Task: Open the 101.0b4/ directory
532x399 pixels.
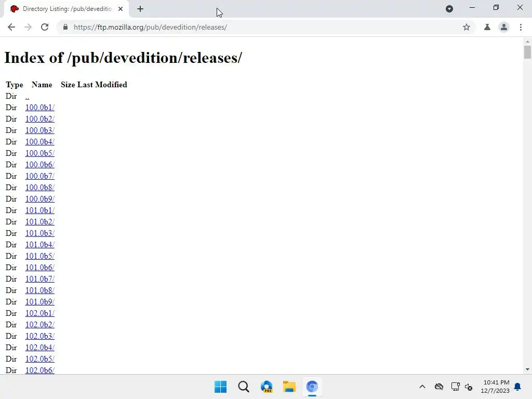Action: pos(39,245)
